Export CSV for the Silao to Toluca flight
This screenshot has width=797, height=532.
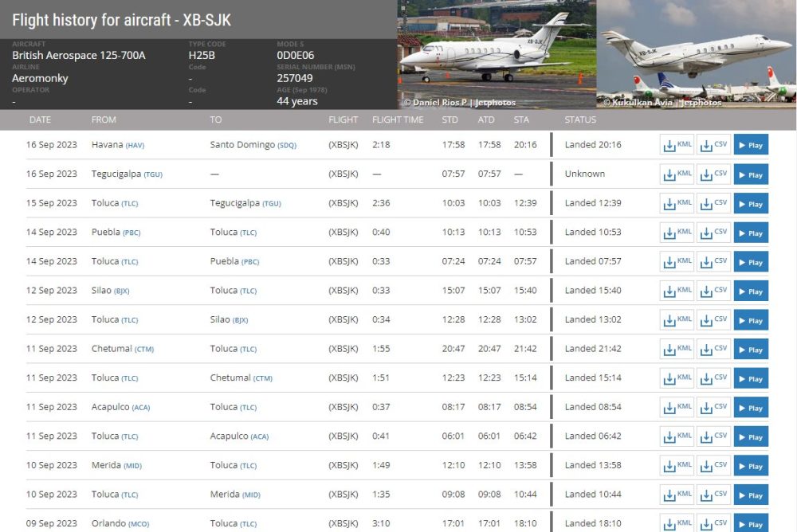coord(713,291)
